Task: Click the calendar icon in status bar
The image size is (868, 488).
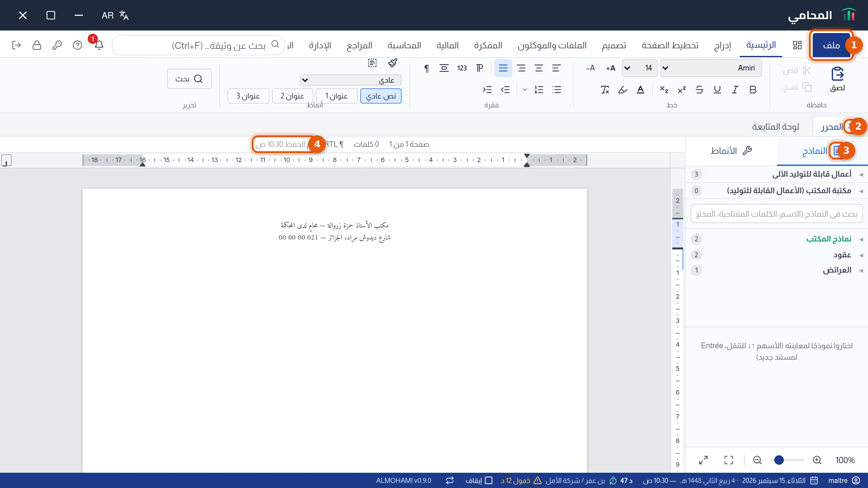Action: point(814,480)
